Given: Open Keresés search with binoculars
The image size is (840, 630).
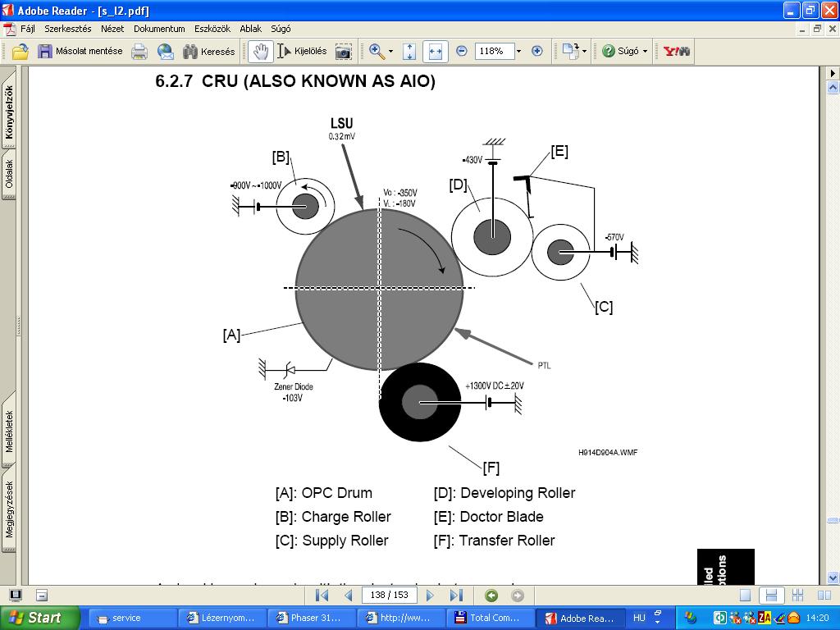Looking at the screenshot, I should pyautogui.click(x=209, y=52).
